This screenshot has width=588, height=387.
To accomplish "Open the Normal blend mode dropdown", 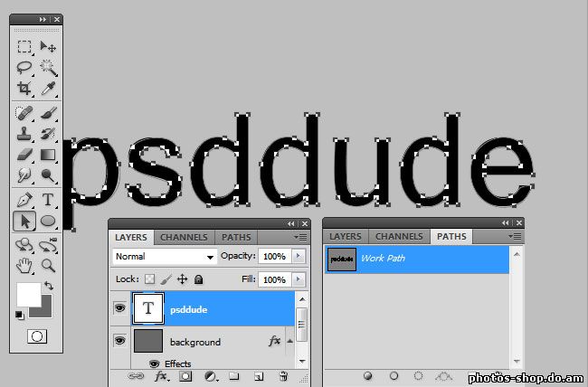I will (165, 257).
